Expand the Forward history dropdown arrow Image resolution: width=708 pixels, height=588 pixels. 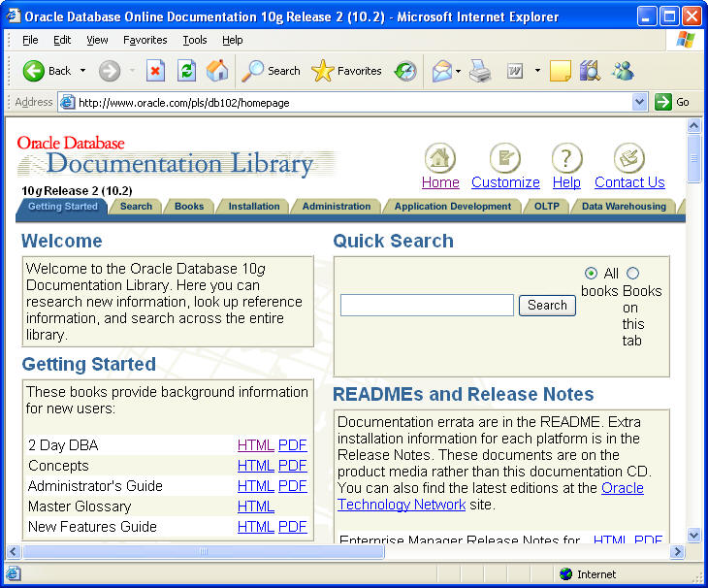coord(132,71)
